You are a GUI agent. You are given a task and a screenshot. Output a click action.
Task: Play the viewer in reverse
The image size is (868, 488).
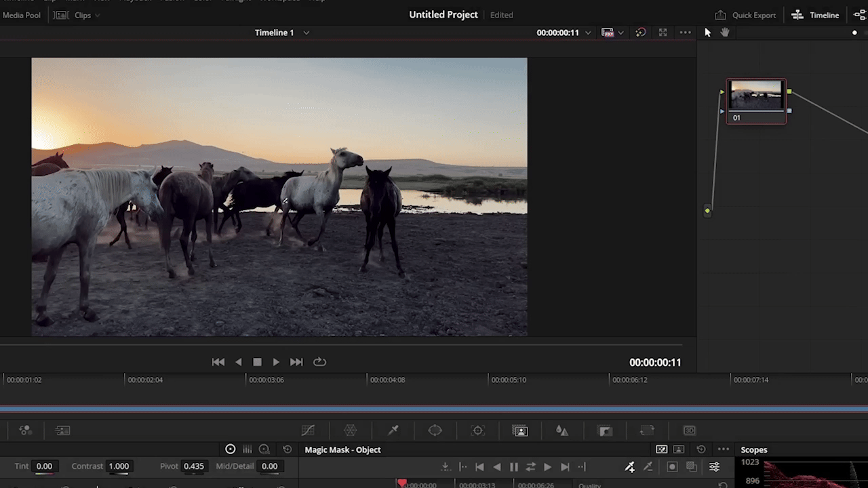coord(238,362)
